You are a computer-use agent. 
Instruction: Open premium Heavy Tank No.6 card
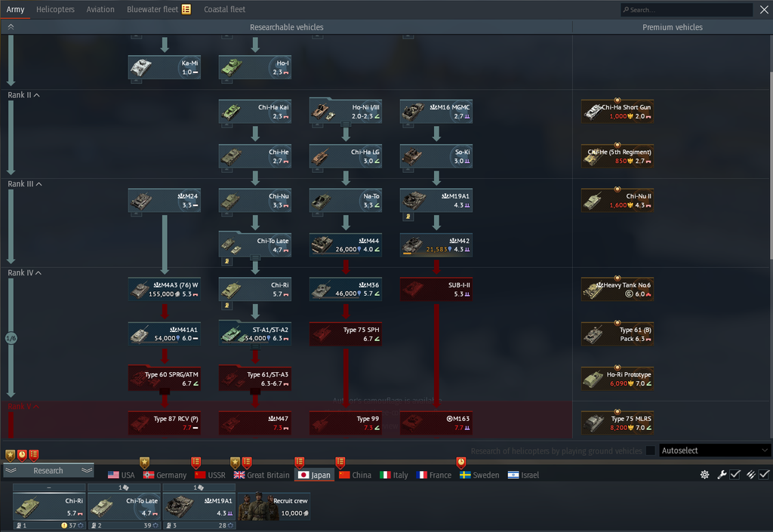coord(617,290)
